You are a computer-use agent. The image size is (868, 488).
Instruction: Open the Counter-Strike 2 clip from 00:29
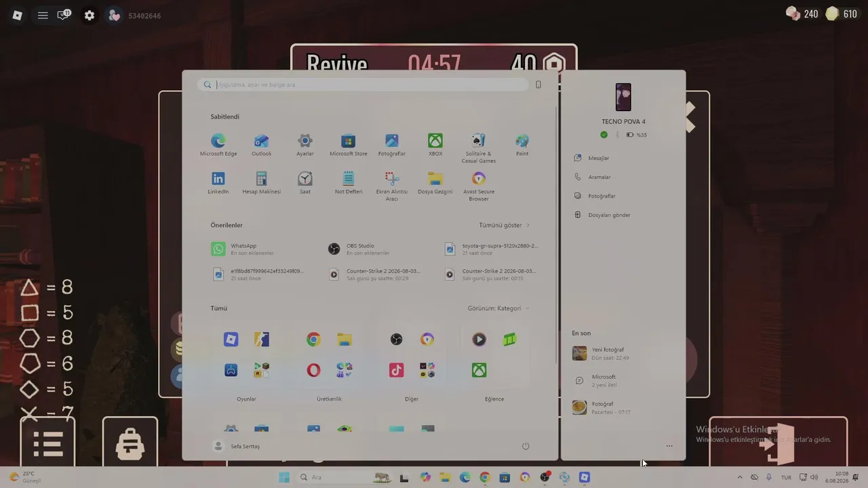pyautogui.click(x=374, y=274)
